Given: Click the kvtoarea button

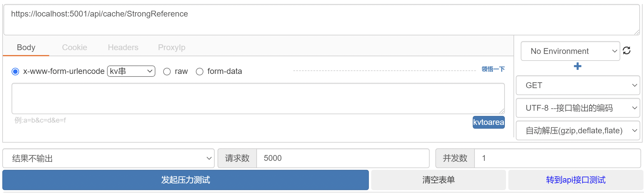Looking at the screenshot, I should 489,122.
